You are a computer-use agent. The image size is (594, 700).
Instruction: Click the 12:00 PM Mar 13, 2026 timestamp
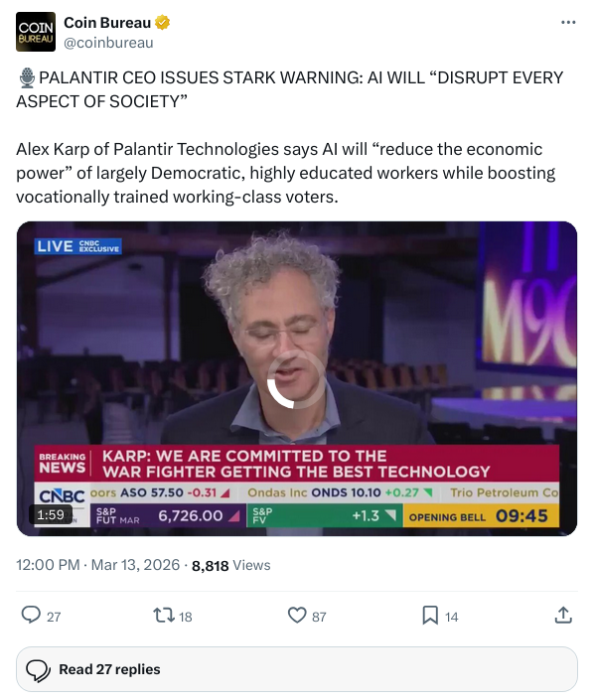pos(97,565)
